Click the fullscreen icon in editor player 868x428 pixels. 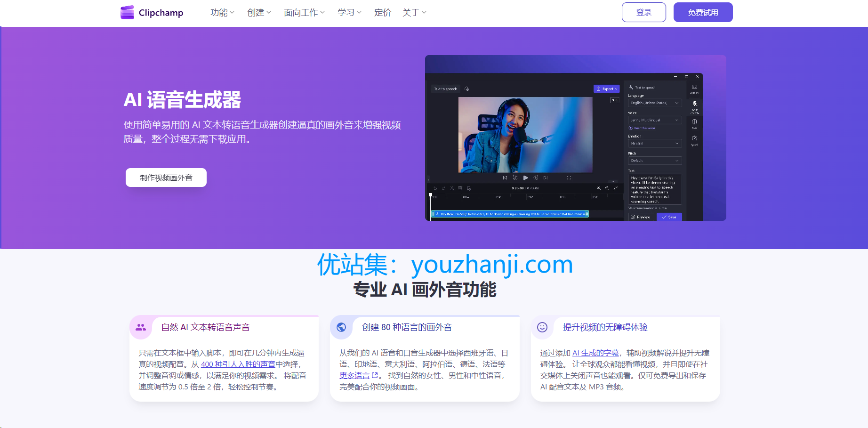coord(569,178)
